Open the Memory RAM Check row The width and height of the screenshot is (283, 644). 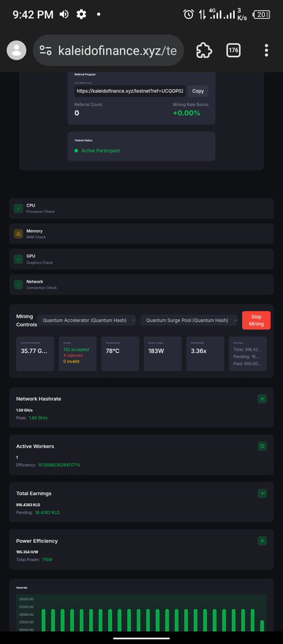pyautogui.click(x=141, y=234)
